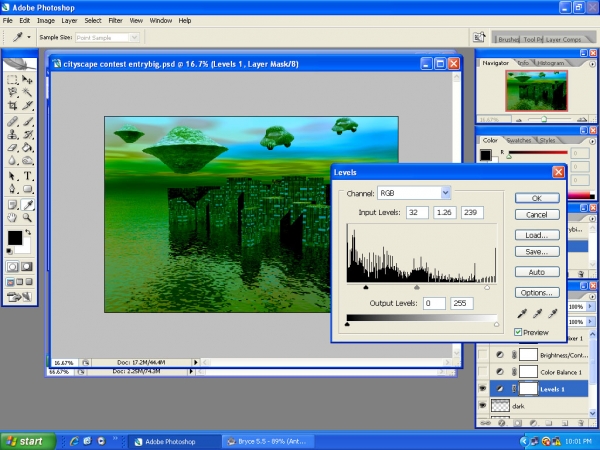
Task: Click the foreground black color swatch in toolbox
Action: [x=15, y=238]
